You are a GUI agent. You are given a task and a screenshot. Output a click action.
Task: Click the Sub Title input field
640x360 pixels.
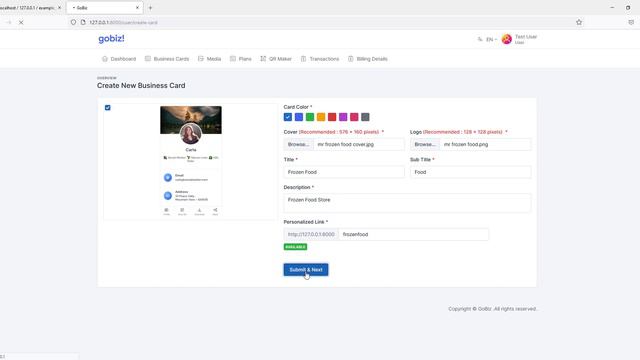471,172
